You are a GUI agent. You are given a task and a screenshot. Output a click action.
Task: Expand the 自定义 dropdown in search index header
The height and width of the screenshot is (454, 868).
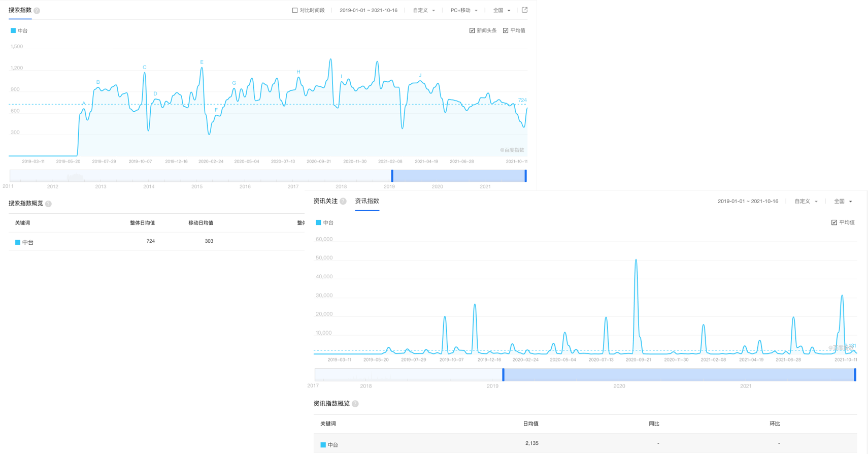pyautogui.click(x=424, y=10)
